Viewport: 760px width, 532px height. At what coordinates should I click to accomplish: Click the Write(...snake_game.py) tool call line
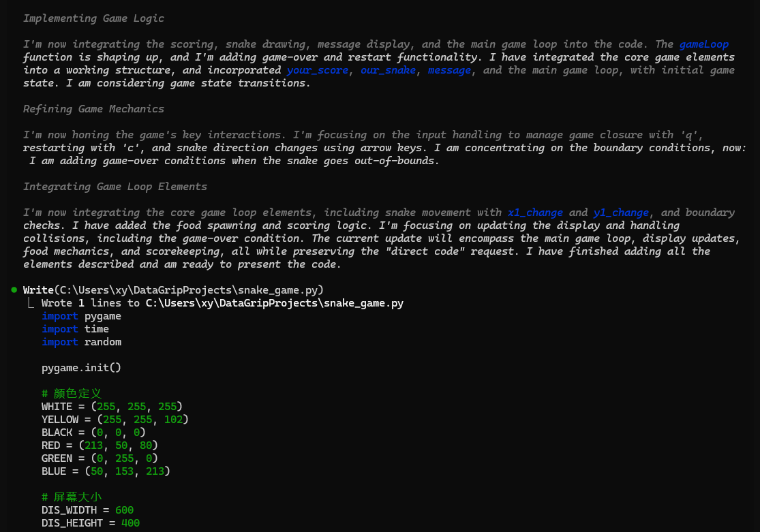click(x=173, y=290)
